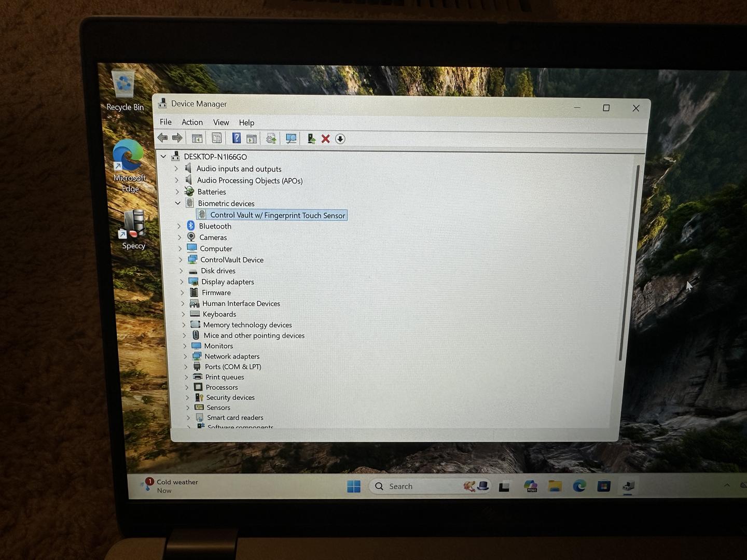Screen dimensions: 747x560
Task: Collapse the DESKTOP-N1I66GO root node
Action: (163, 156)
